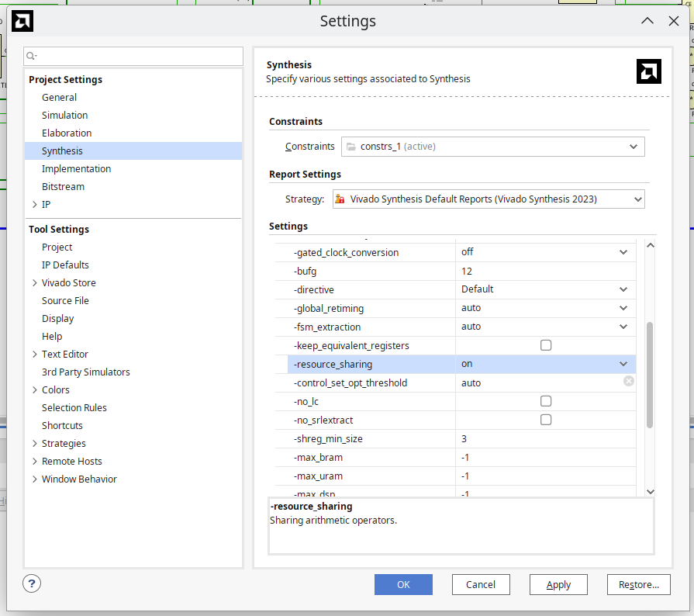The width and height of the screenshot is (694, 616).
Task: Expand the IP tree node
Action: tap(35, 205)
